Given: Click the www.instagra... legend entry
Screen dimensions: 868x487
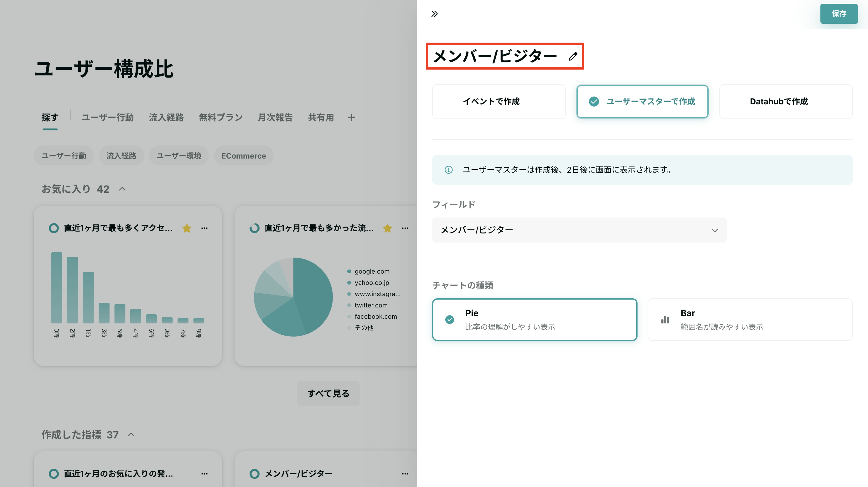Looking at the screenshot, I should [x=374, y=294].
